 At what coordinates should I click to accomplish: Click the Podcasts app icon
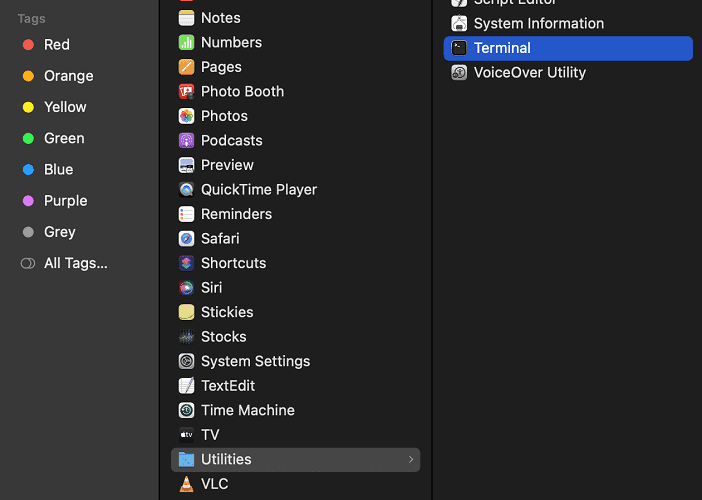click(186, 140)
